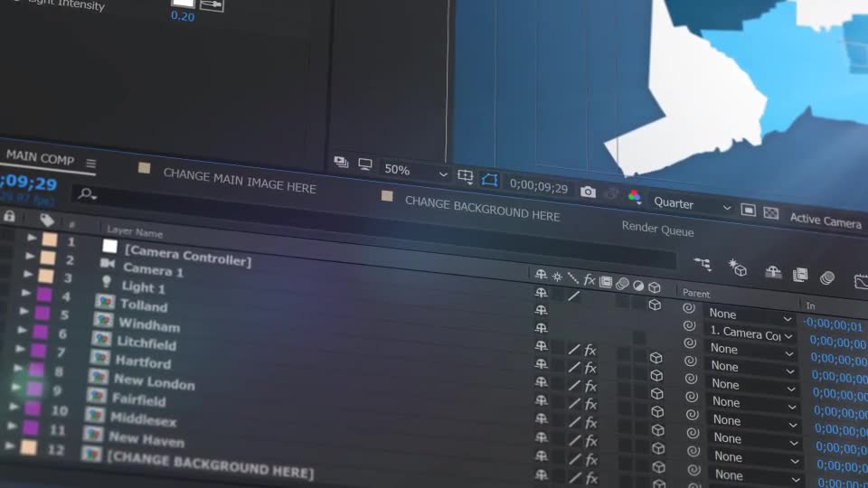The height and width of the screenshot is (488, 868).
Task: Toggle shy switch for Camera 1 layer
Action: coord(541,310)
